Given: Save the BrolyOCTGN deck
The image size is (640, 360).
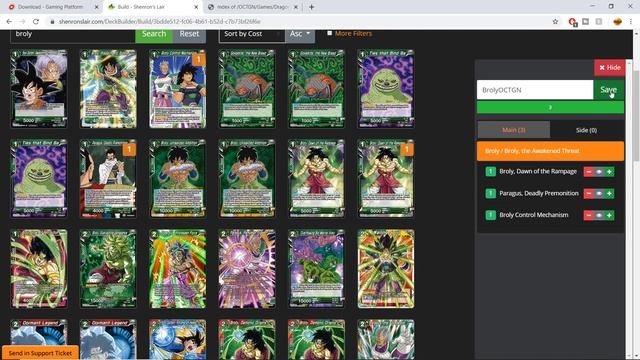Looking at the screenshot, I should coord(608,90).
